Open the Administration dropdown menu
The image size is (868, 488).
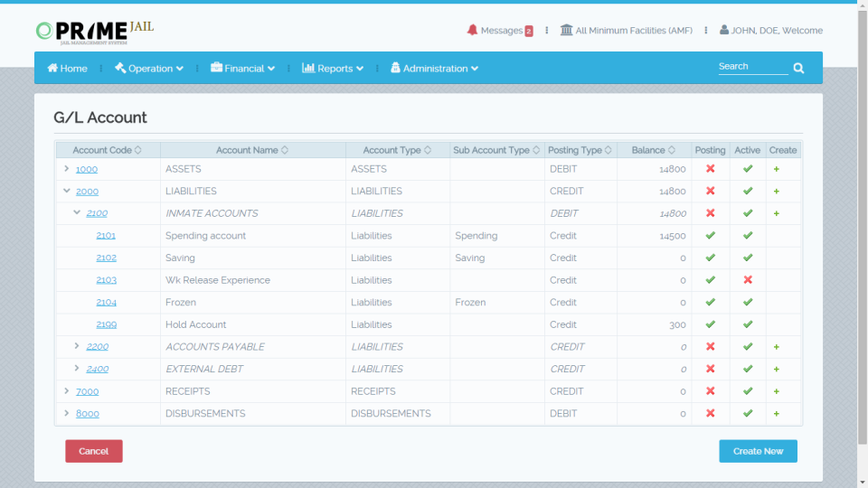434,68
